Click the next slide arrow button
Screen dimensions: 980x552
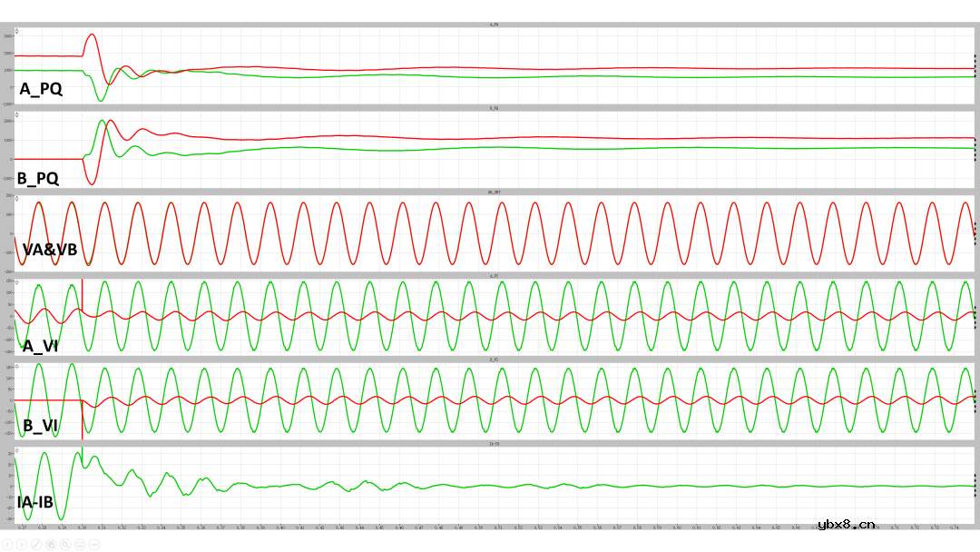[21, 544]
